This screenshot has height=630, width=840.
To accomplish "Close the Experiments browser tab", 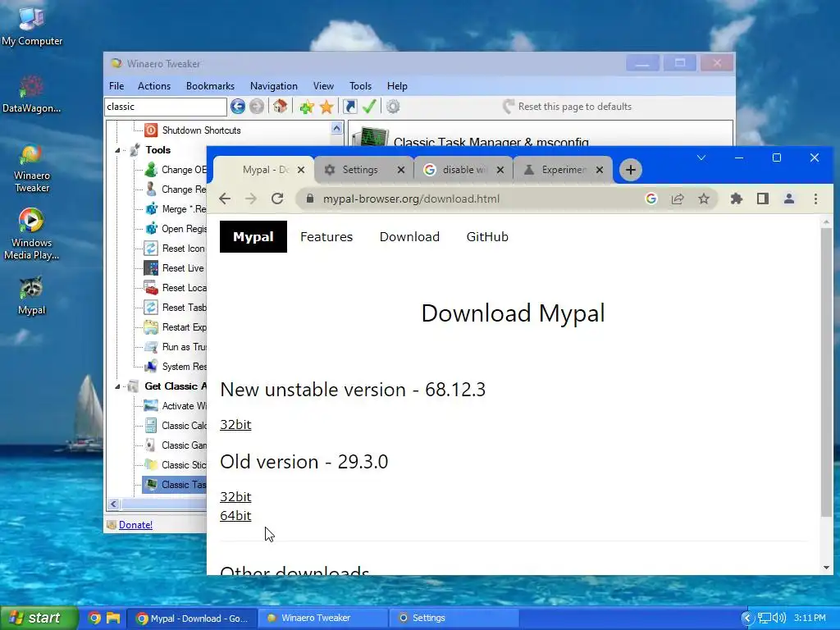I will point(600,170).
